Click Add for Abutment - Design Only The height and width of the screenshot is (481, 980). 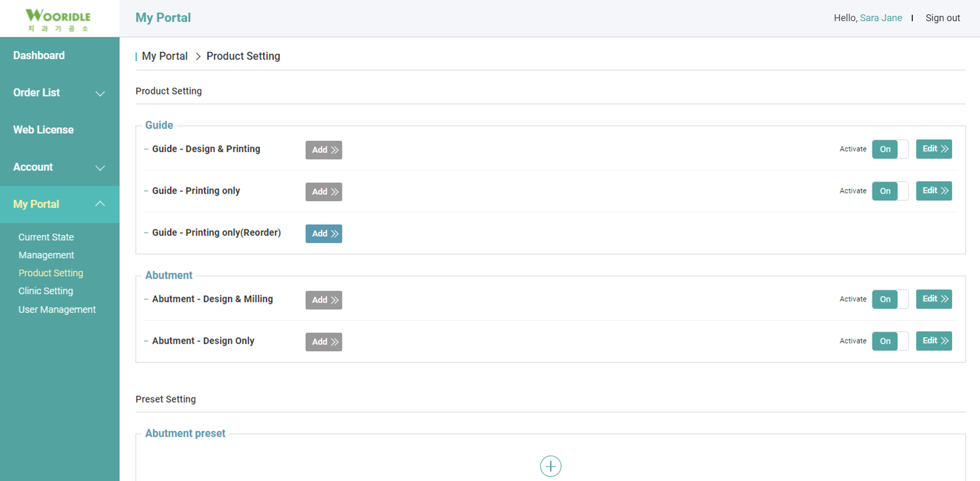[x=323, y=342]
